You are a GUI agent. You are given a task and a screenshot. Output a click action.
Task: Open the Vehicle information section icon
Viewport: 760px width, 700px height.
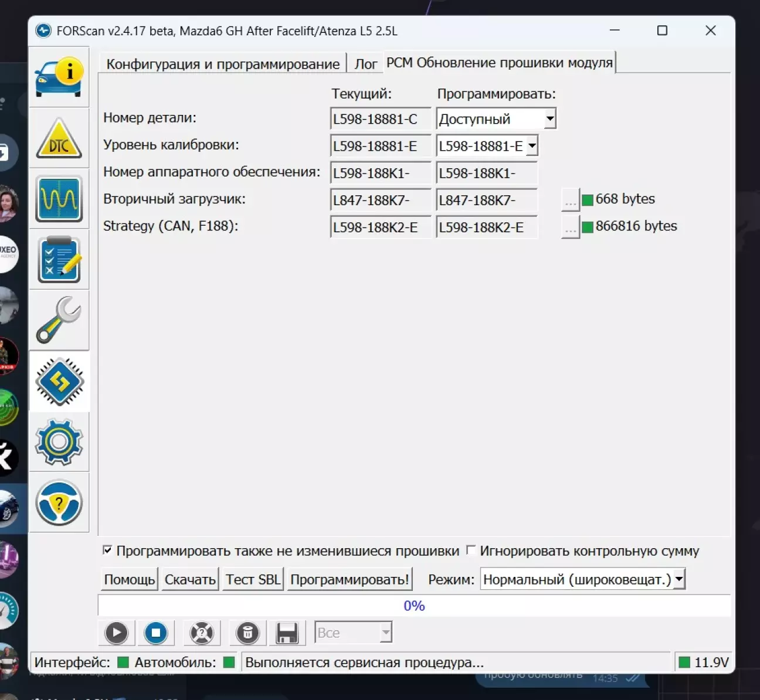pos(59,77)
